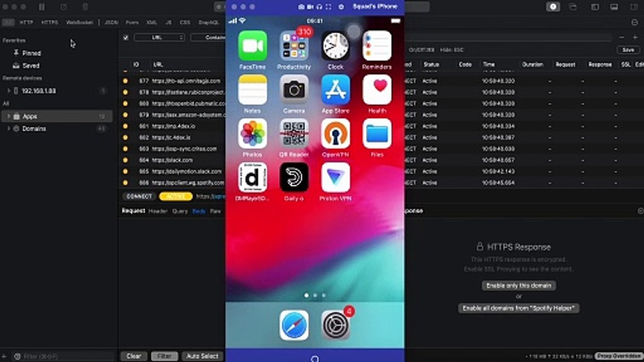Open the Dailymotion app icon
Viewport: 644px width, 362px height.
pyautogui.click(x=294, y=177)
